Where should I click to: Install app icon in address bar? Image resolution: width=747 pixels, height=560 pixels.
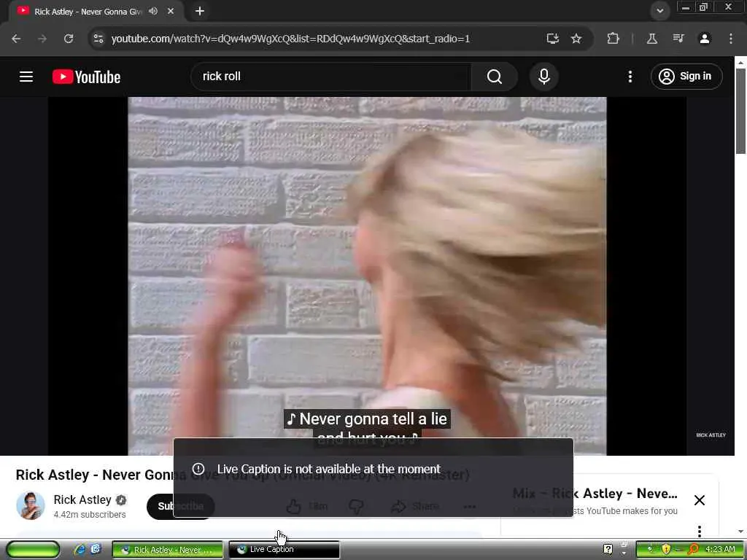point(552,39)
